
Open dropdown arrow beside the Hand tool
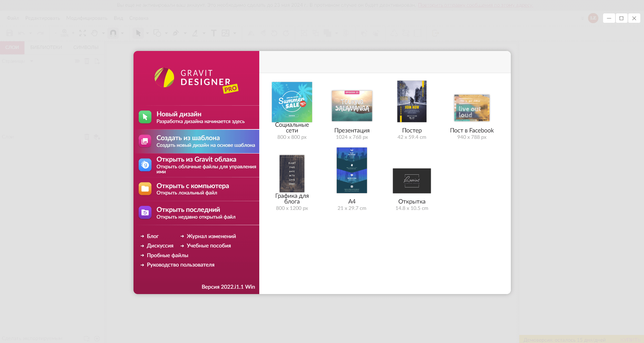pyautogui.click(x=103, y=33)
